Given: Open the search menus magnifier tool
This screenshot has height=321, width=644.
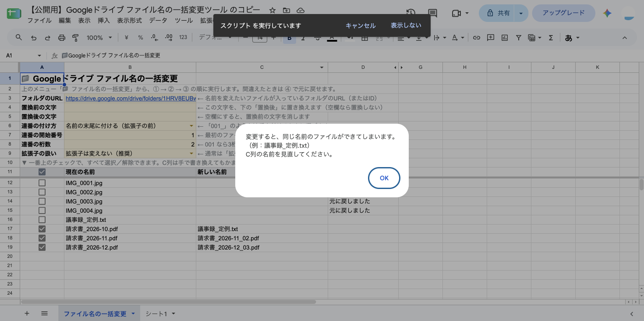Looking at the screenshot, I should (19, 38).
